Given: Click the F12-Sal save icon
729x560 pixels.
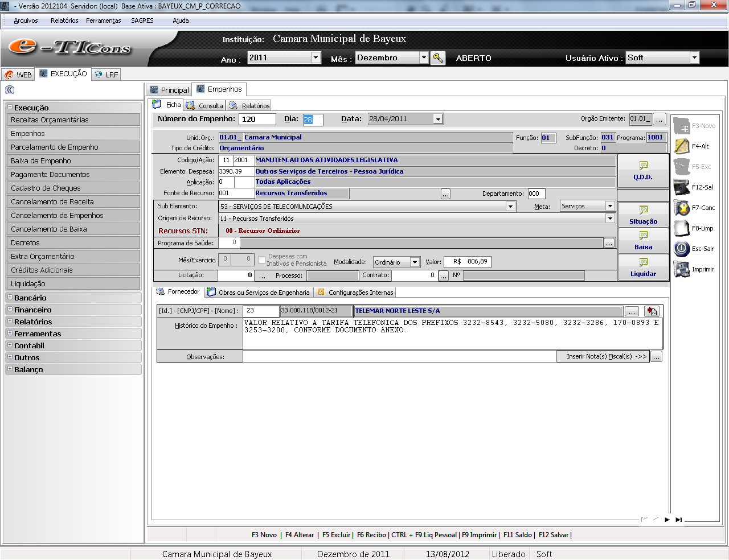Looking at the screenshot, I should click(682, 187).
